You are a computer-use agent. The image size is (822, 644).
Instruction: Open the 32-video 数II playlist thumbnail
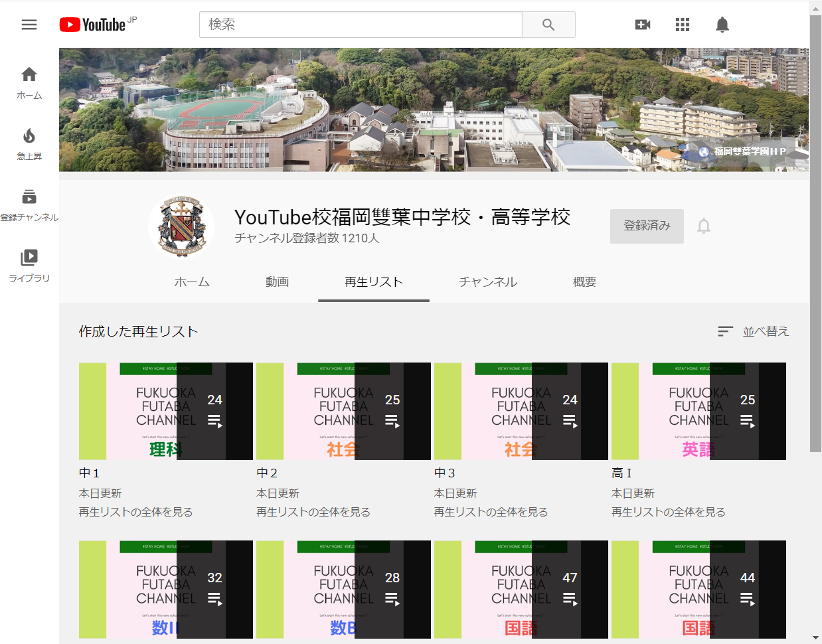[x=166, y=590]
